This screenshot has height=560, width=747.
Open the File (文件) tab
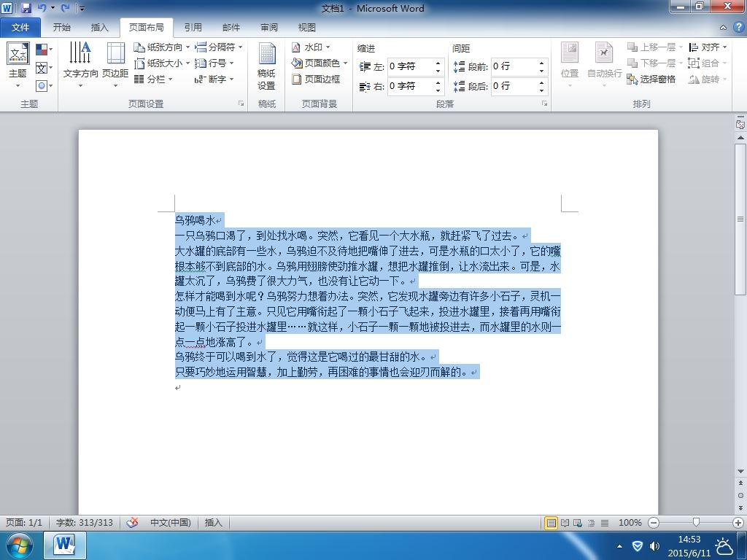(20, 28)
